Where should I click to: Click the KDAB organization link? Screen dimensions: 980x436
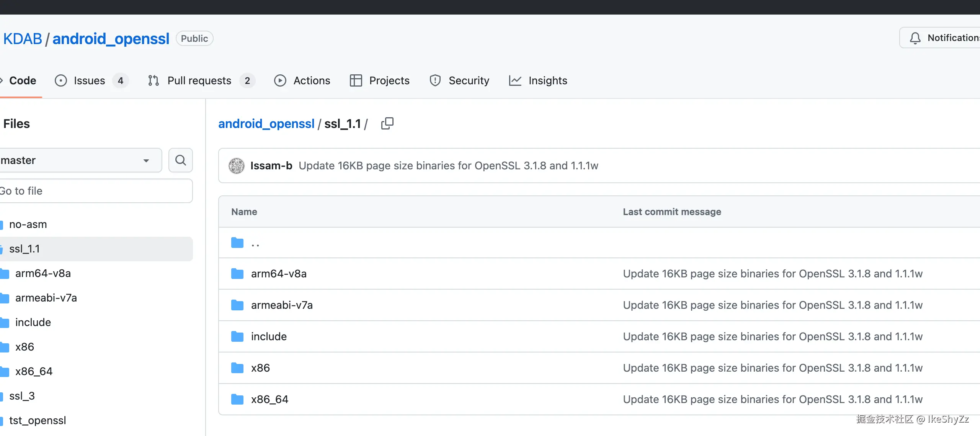pos(23,39)
